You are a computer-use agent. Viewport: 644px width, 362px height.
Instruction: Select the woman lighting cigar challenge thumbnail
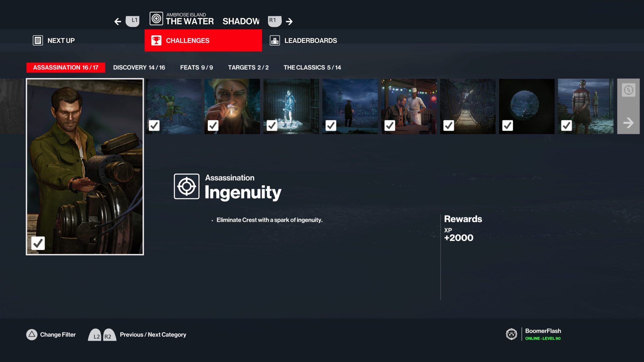pyautogui.click(x=232, y=104)
